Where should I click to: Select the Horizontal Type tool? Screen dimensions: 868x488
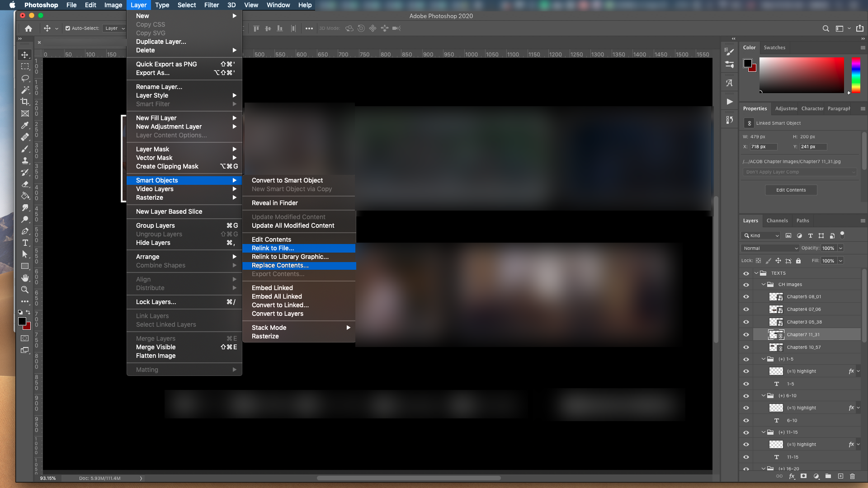pos(25,243)
